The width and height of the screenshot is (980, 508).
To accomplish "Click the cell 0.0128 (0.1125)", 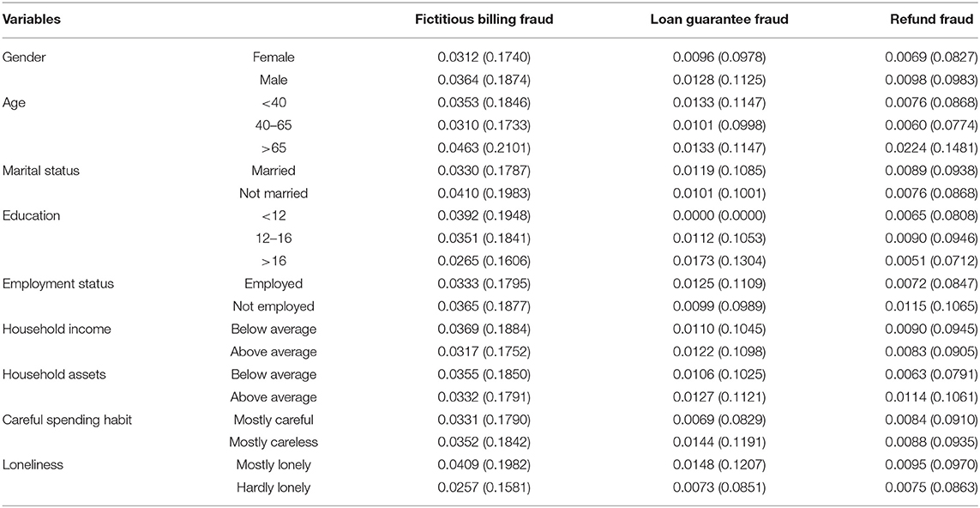I will (718, 80).
